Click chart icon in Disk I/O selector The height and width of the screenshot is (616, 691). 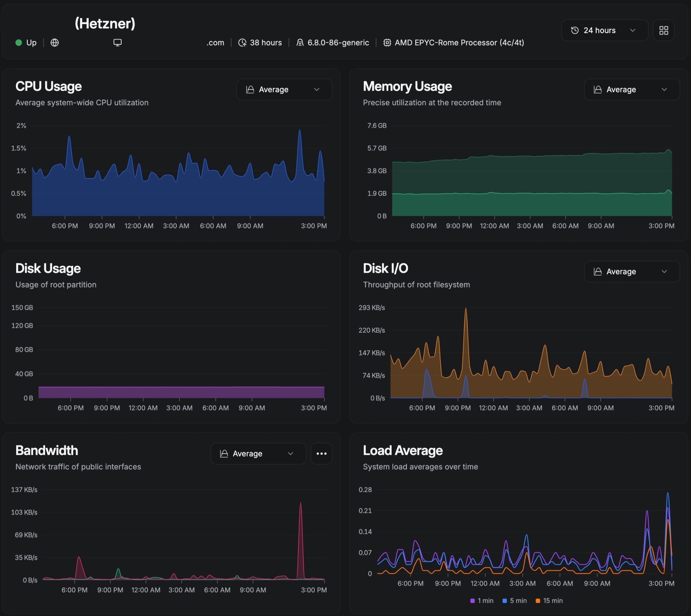tap(598, 271)
